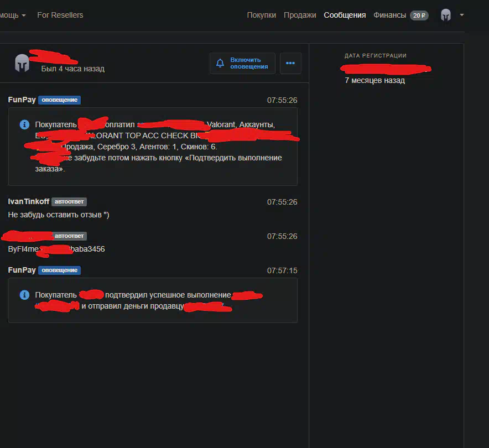Open the For Resellers menu item

coord(60,15)
